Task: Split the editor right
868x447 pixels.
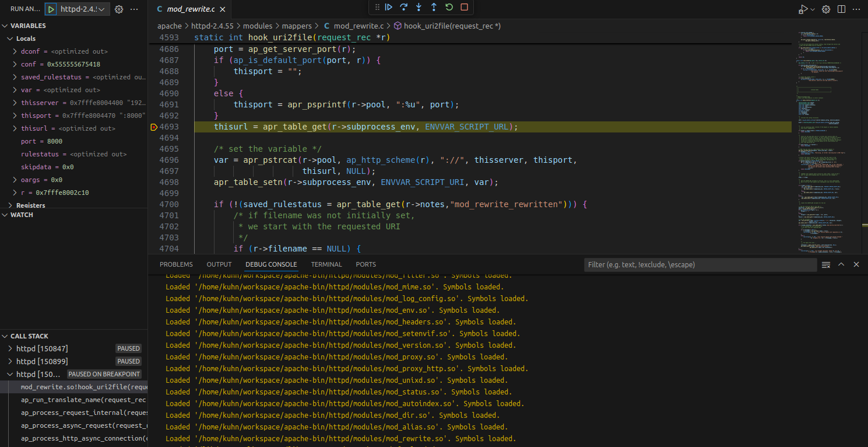Action: 842,9
